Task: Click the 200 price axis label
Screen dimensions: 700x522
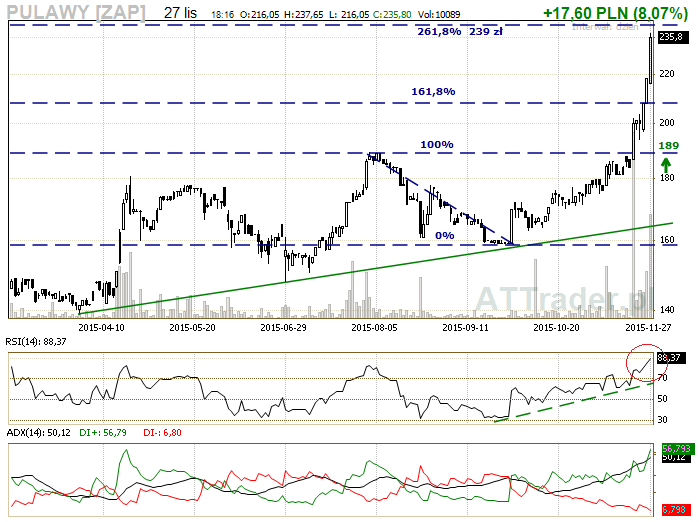Action: click(667, 123)
